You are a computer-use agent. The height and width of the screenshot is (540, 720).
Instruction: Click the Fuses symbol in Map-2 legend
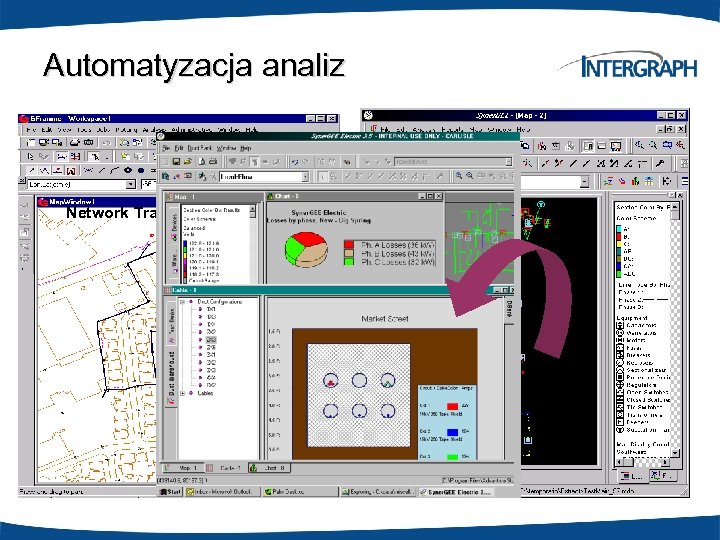619,348
